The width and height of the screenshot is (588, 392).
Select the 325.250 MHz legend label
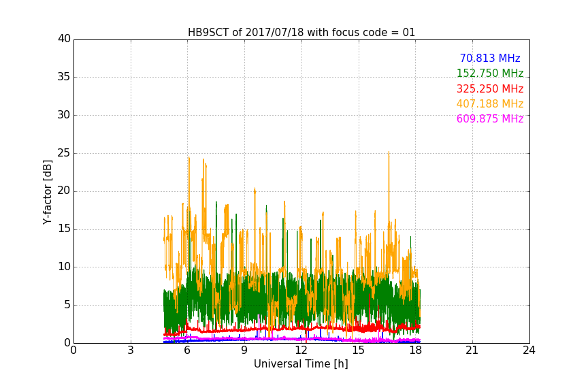pos(490,89)
